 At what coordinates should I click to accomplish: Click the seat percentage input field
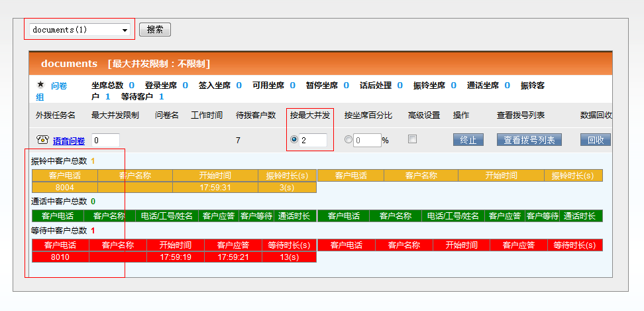point(366,141)
